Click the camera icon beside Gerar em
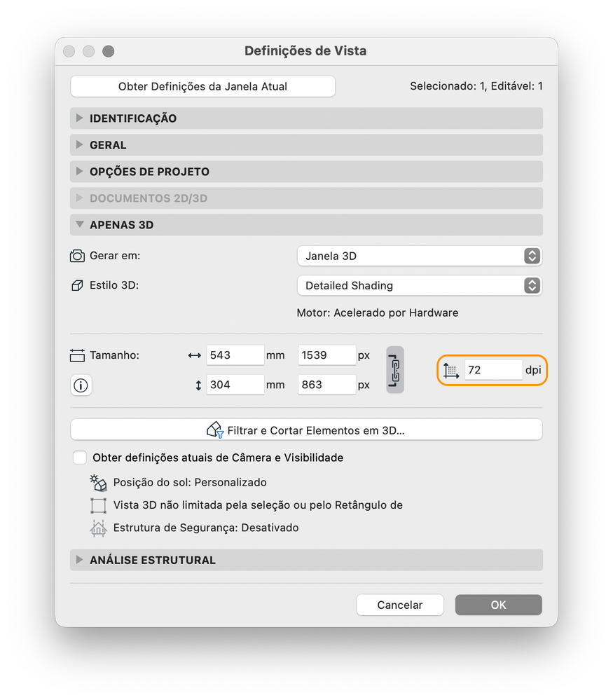 tap(77, 256)
